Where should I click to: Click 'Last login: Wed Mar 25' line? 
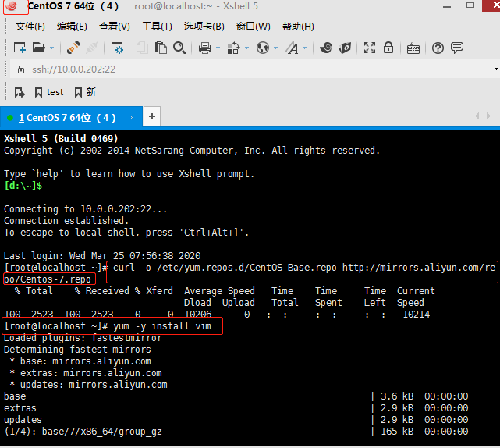[102, 256]
